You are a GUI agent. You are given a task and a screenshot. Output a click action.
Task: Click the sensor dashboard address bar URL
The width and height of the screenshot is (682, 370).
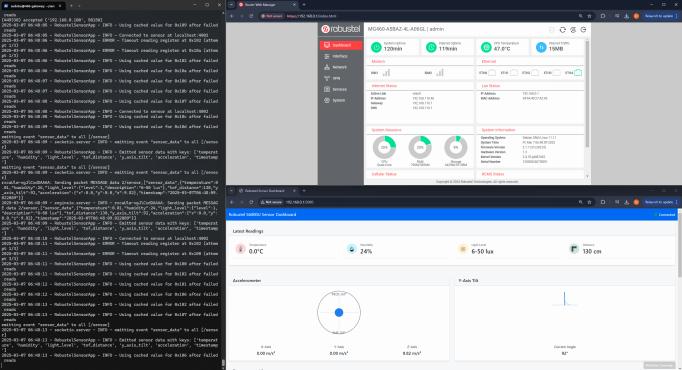[x=300, y=202]
